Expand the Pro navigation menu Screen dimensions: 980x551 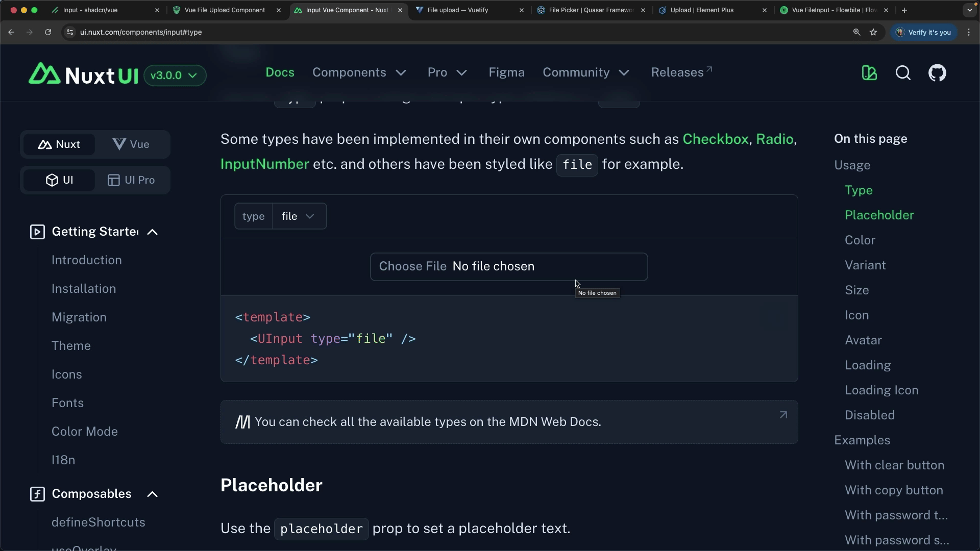click(x=447, y=72)
